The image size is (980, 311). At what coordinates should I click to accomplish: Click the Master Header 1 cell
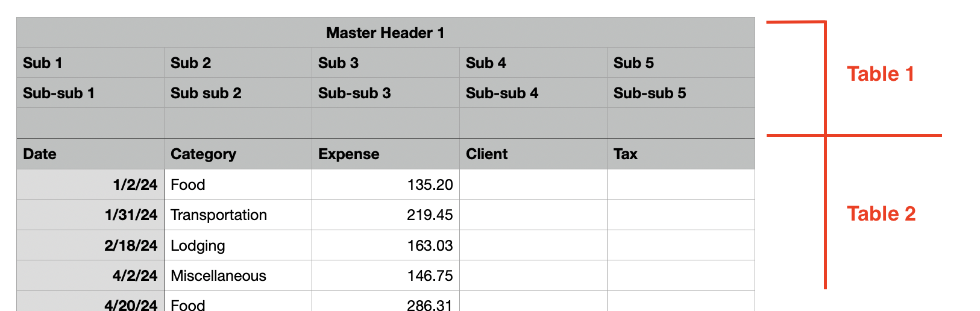click(385, 33)
